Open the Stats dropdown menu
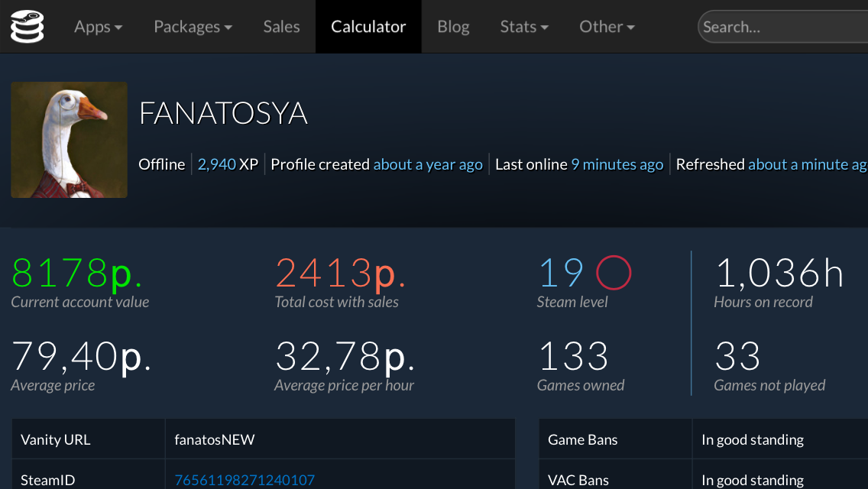The height and width of the screenshot is (489, 868). coord(524,27)
